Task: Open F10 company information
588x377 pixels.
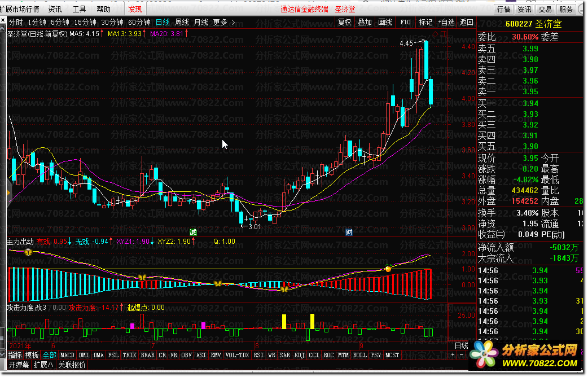Action: point(405,22)
